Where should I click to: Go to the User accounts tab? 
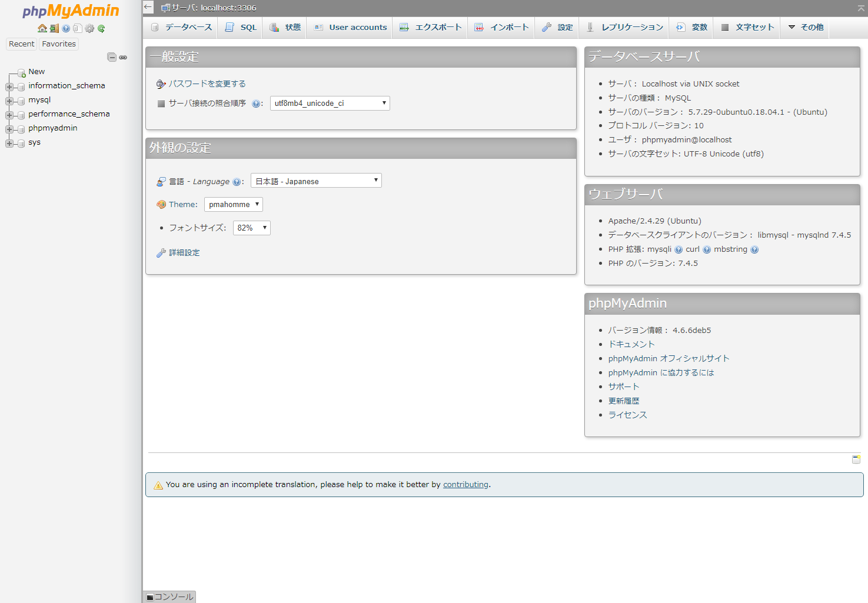(350, 28)
